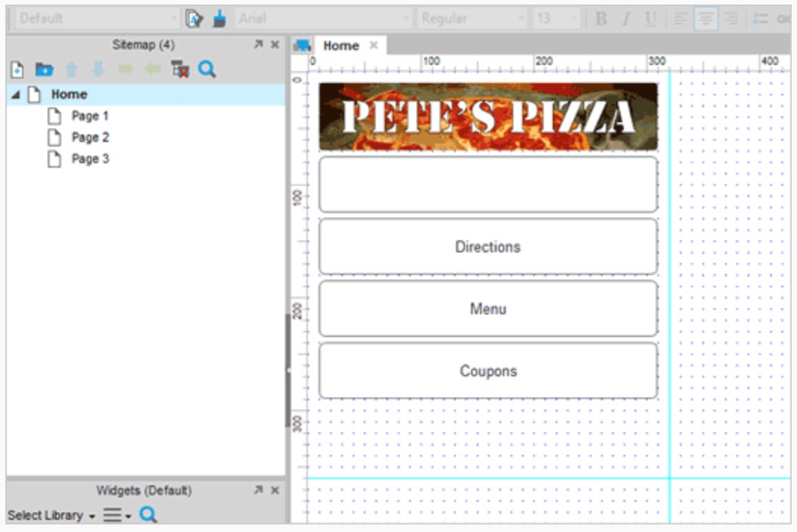Toggle Underline text formatting
The height and width of the screenshot is (532, 797).
pyautogui.click(x=650, y=19)
